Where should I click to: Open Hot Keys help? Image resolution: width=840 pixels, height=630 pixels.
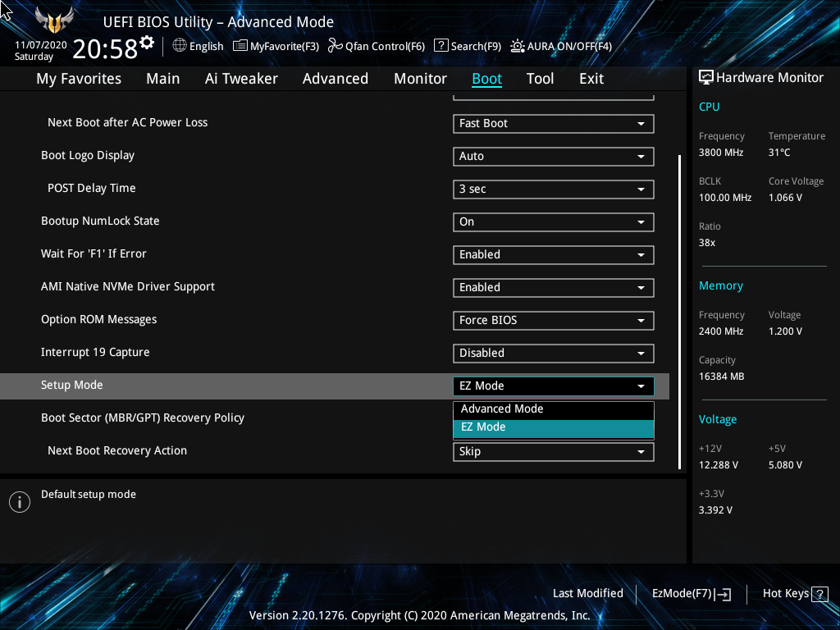[795, 594]
